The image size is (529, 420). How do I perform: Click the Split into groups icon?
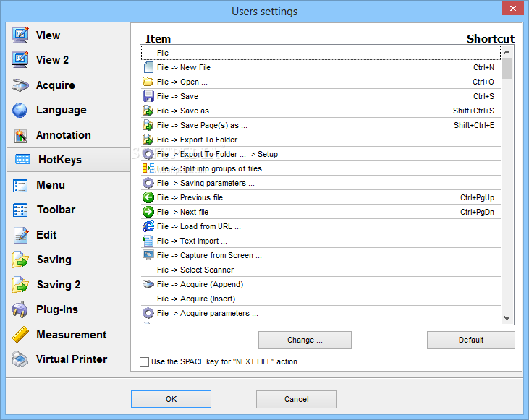(148, 168)
